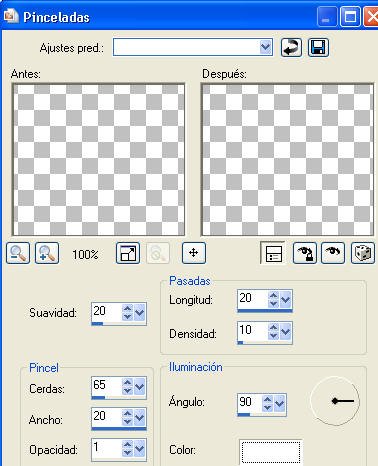Viewport: 378px width, 466px height.
Task: Click the Iluminación angle dial control
Action: [335, 401]
